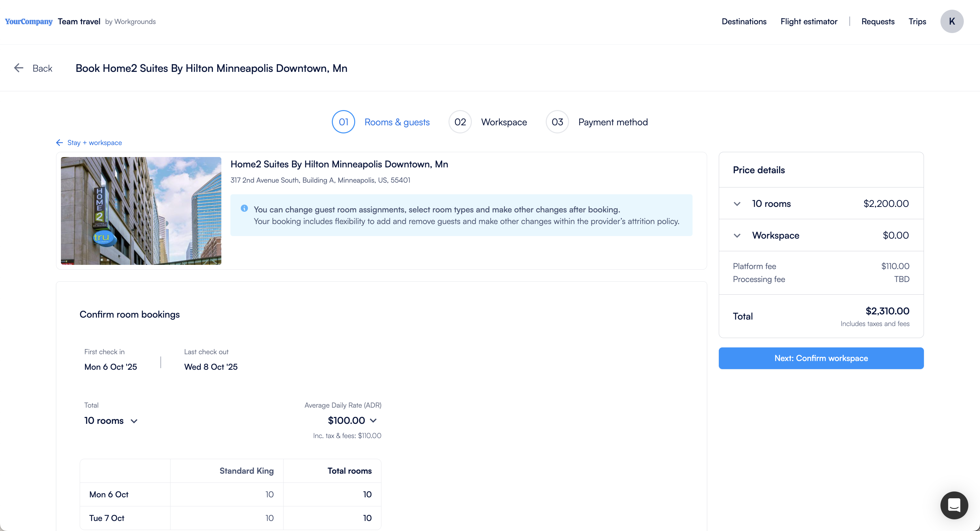Click the K user avatar
This screenshot has height=531, width=980.
951,21
